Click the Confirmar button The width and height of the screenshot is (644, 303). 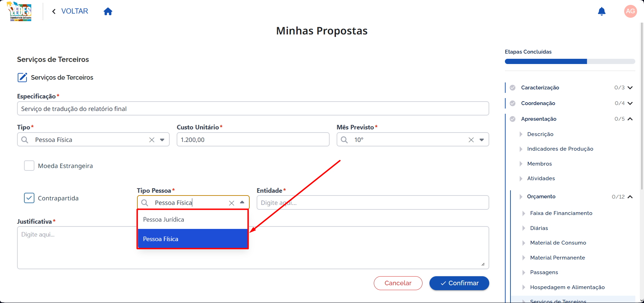[459, 283]
